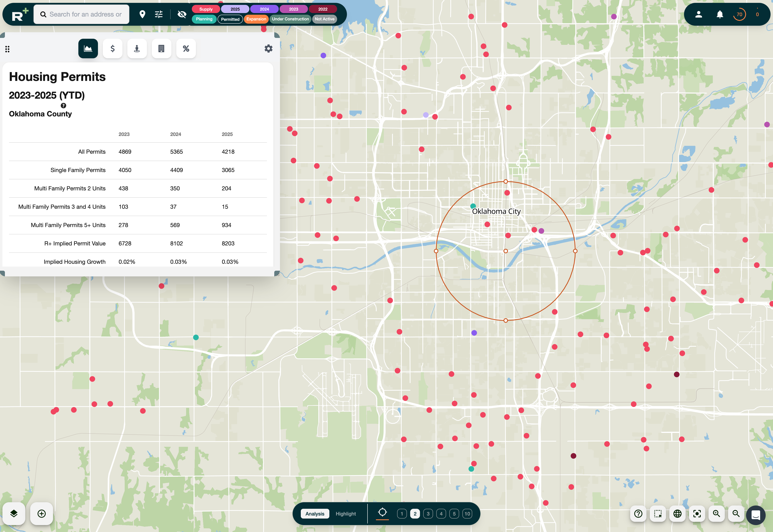Screen dimensions: 773x532
Task: Open the person demographics tab
Action: pyautogui.click(x=137, y=49)
